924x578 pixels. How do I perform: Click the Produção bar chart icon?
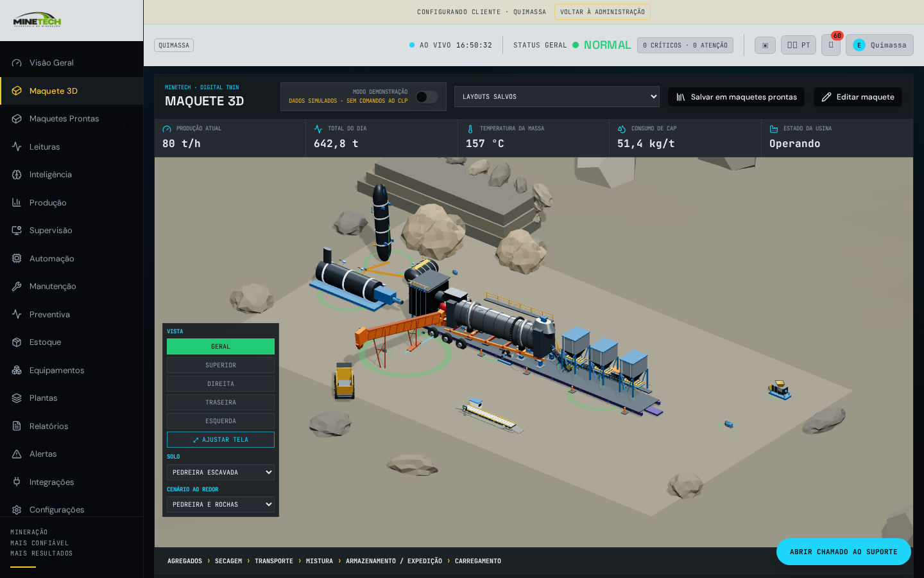pos(17,202)
